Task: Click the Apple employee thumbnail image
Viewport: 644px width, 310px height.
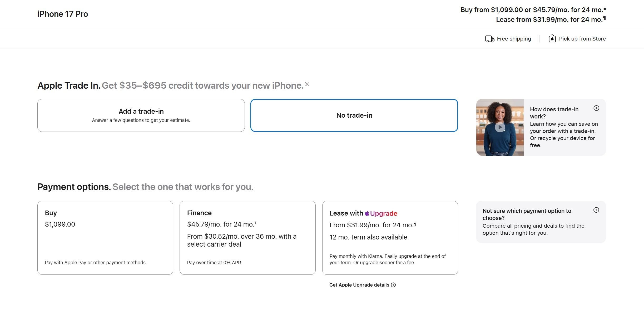Action: [x=500, y=127]
